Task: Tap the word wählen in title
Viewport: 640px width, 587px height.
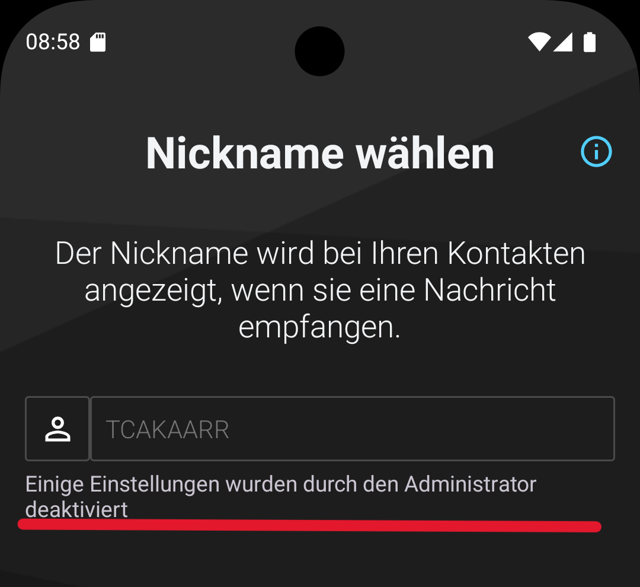Action: [425, 153]
